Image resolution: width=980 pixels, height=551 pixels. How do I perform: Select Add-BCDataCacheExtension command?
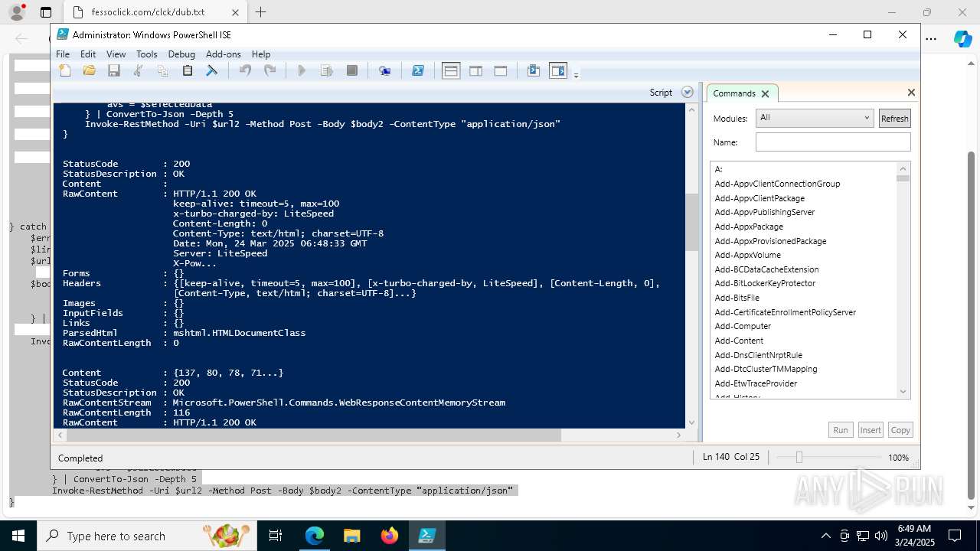coord(766,269)
